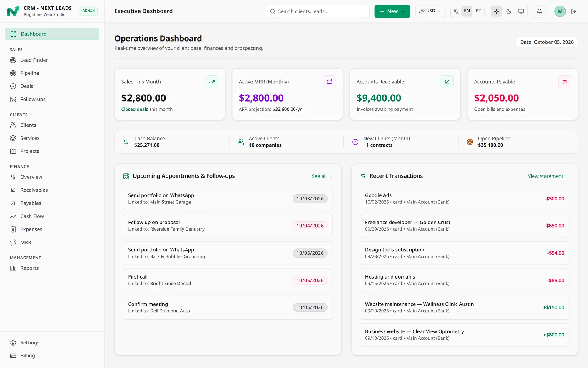This screenshot has height=368, width=588.
Task: Go to Cash Flow page
Action: point(52,216)
